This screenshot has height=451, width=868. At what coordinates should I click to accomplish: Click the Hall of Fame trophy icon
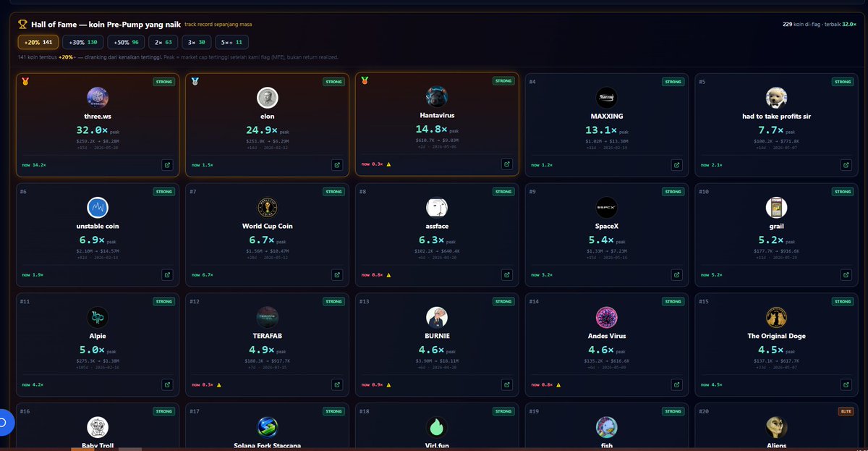point(24,25)
